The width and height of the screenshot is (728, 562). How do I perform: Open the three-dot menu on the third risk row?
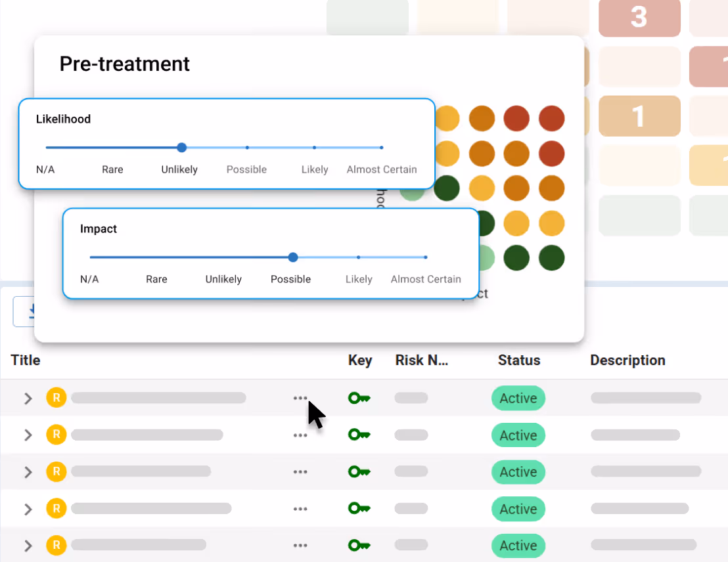pos(300,471)
